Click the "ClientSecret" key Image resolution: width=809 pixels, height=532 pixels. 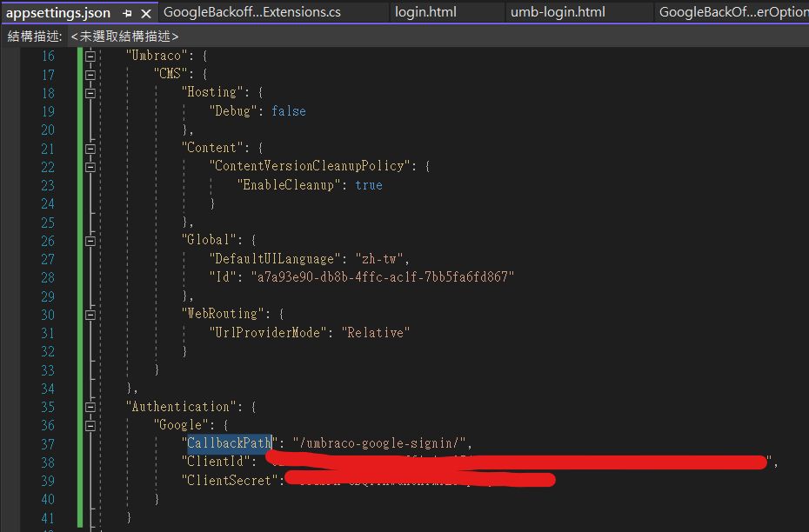pyautogui.click(x=229, y=480)
